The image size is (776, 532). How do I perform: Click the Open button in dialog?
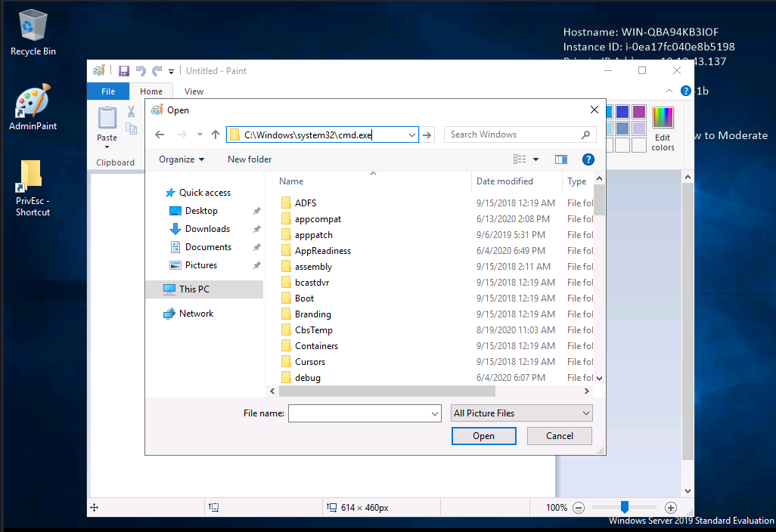[483, 435]
